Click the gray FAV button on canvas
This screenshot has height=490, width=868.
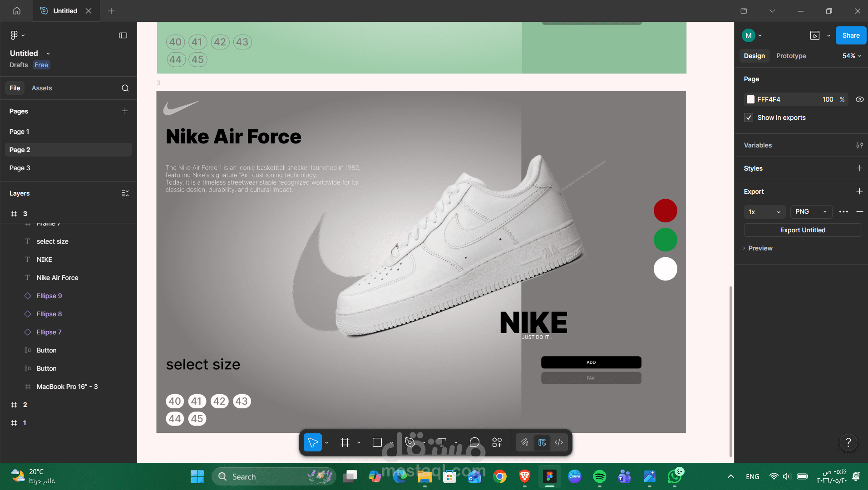click(591, 378)
